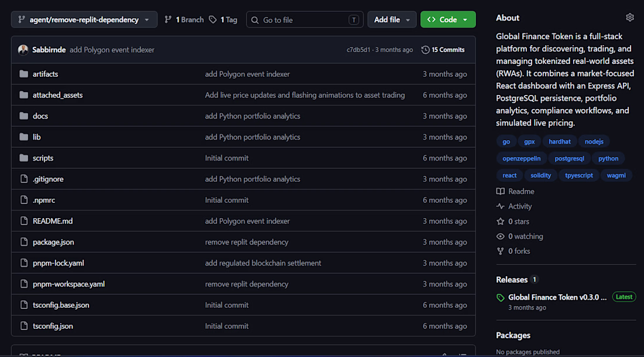Click the release tag icon under Releases
This screenshot has height=357, width=644.
click(x=500, y=297)
